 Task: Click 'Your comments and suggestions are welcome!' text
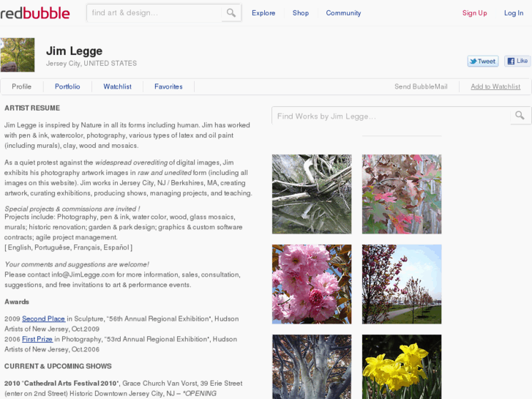point(77,264)
